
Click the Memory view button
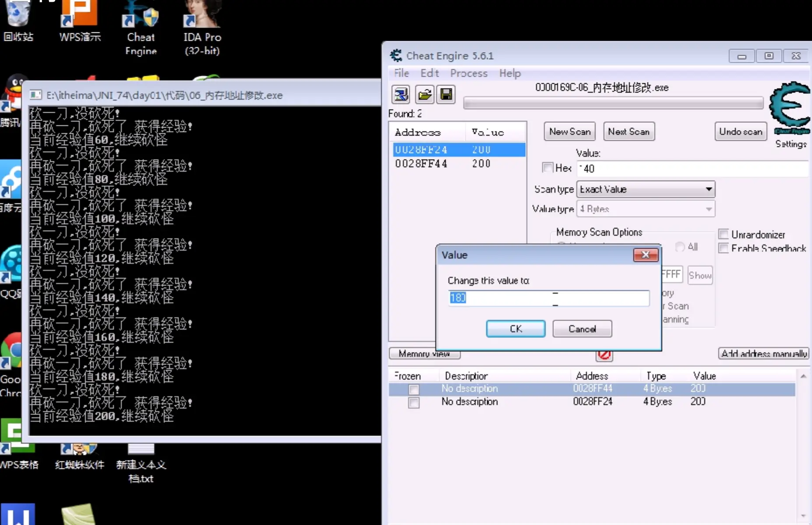[x=424, y=354]
